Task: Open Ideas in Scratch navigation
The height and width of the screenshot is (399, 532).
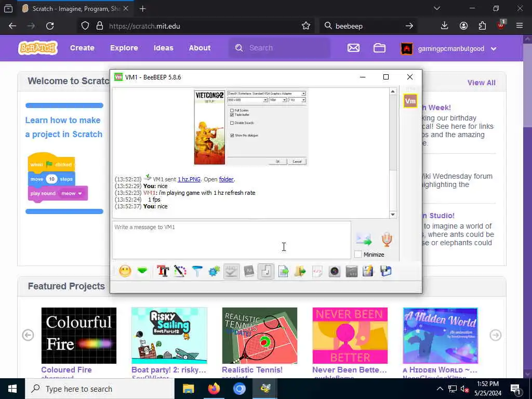Action: click(x=163, y=48)
